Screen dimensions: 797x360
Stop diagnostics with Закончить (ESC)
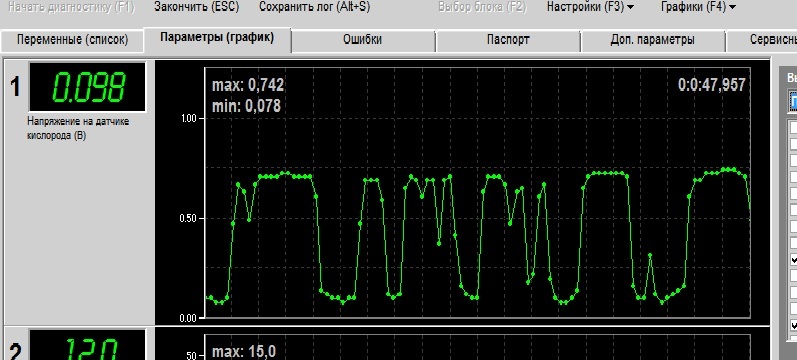coord(196,7)
